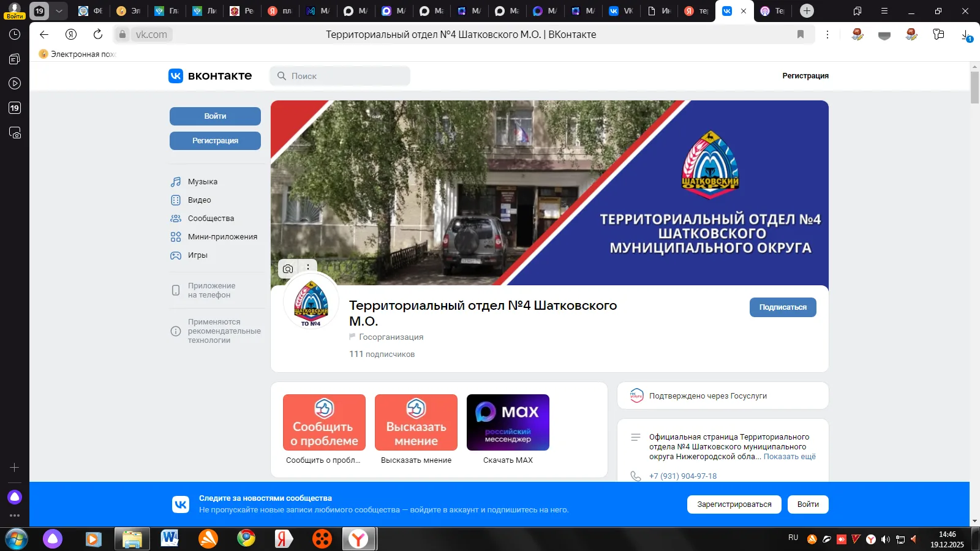
Task: Open Приложение на телефон link
Action: [x=211, y=290]
